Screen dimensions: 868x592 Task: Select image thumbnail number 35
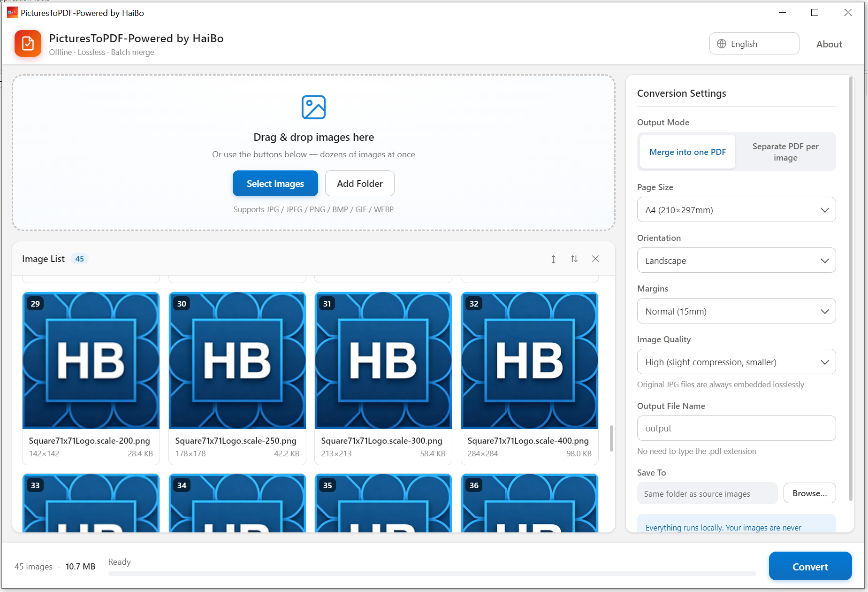pos(383,503)
